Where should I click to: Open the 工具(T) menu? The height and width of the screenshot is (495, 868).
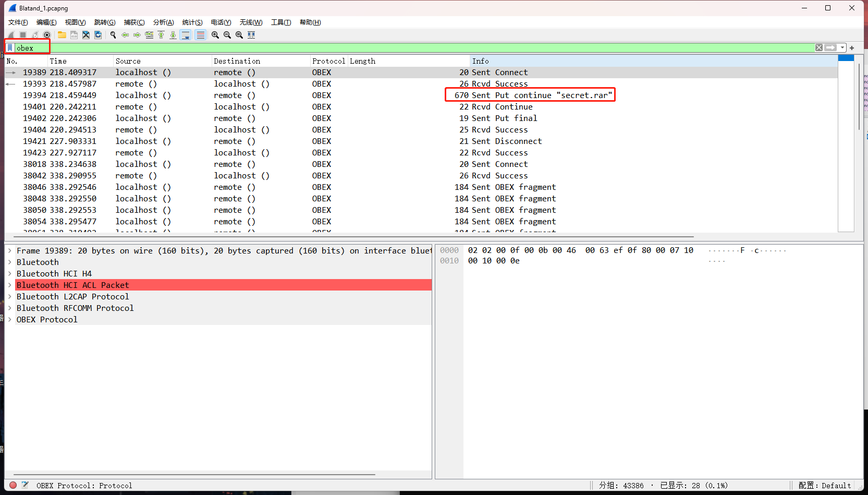point(281,22)
